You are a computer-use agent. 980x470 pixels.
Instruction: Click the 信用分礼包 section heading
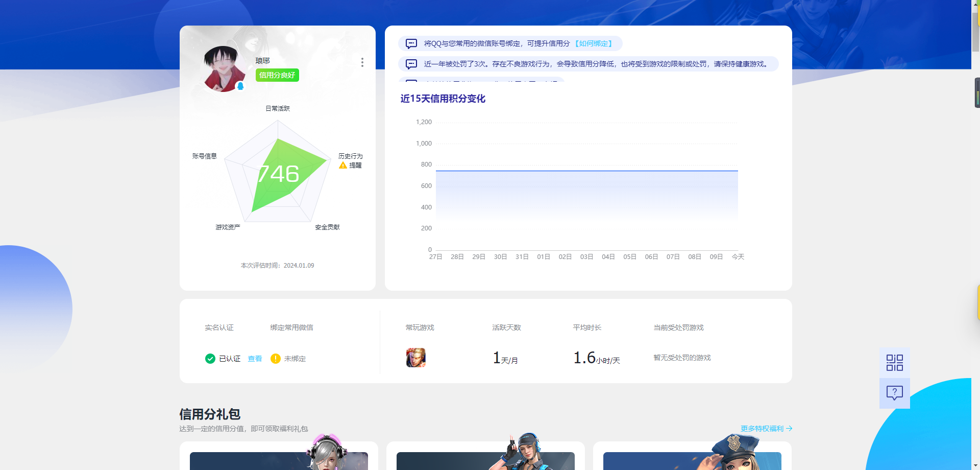tap(210, 414)
